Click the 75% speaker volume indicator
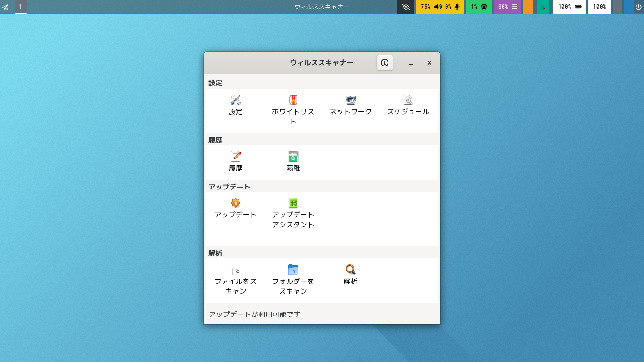The image size is (644, 362). click(x=431, y=7)
